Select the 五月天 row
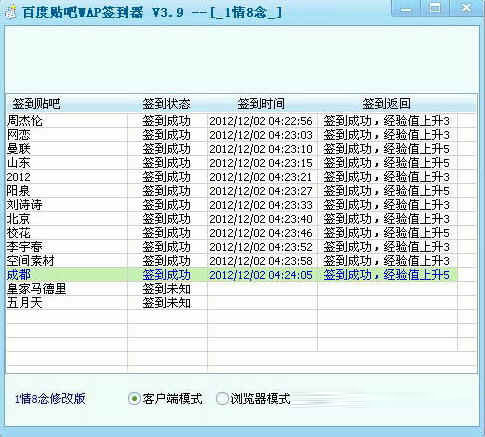The width and height of the screenshot is (485, 437). point(232,303)
